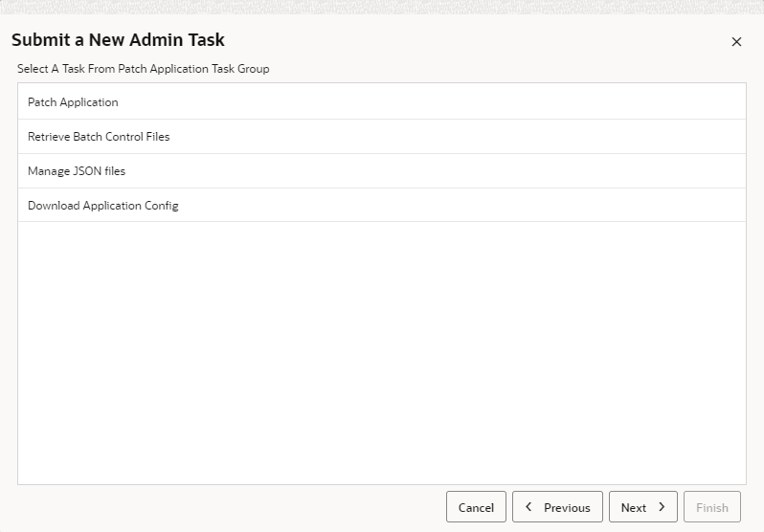Image resolution: width=764 pixels, height=532 pixels.
Task: Close the Submit a New Admin Task dialog
Action: point(736,42)
